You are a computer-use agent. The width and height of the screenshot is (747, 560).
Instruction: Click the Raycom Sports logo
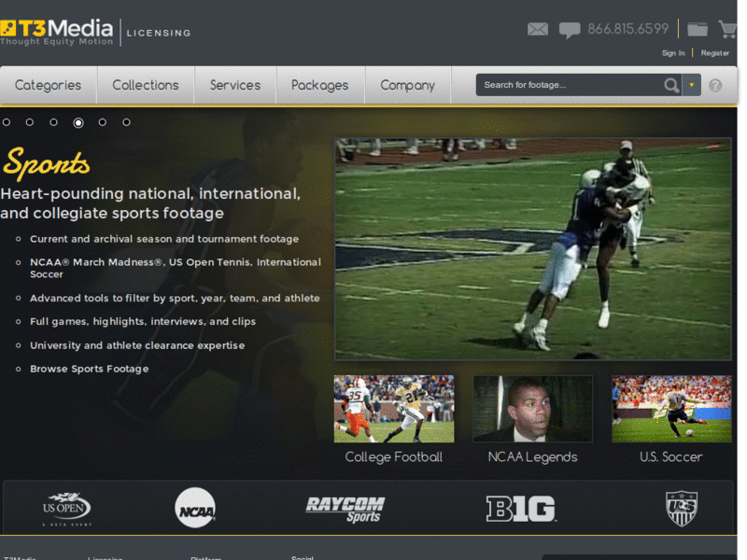coord(345,510)
